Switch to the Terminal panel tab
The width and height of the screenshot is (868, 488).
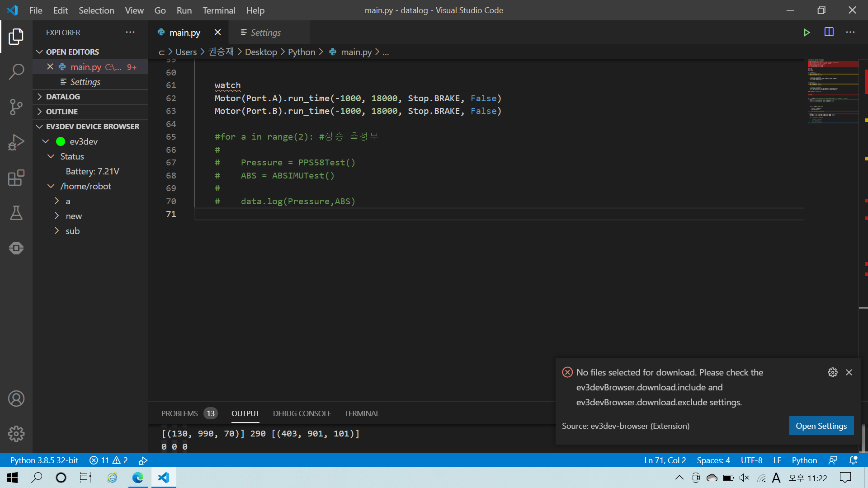point(362,413)
